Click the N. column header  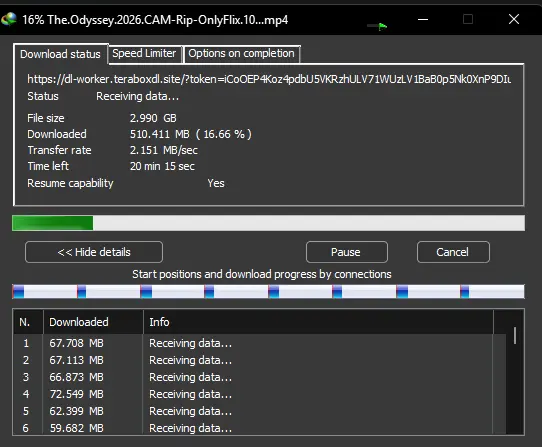28,322
